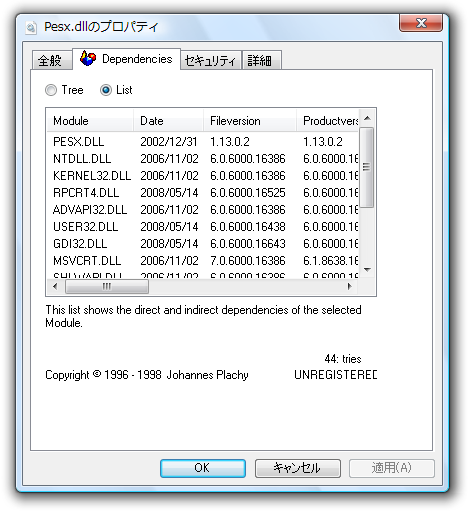This screenshot has height=511, width=470.
Task: Sort by the Fileversion column header
Action: pos(250,121)
